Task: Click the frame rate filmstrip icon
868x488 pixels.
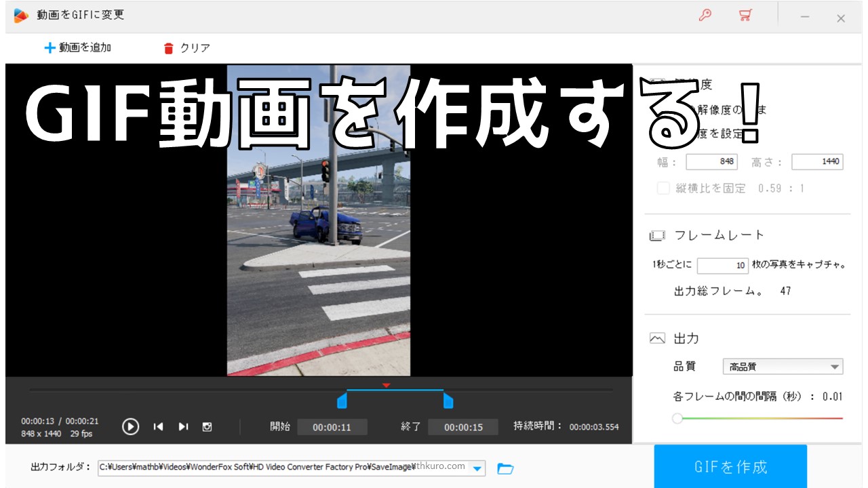Action: [x=657, y=236]
